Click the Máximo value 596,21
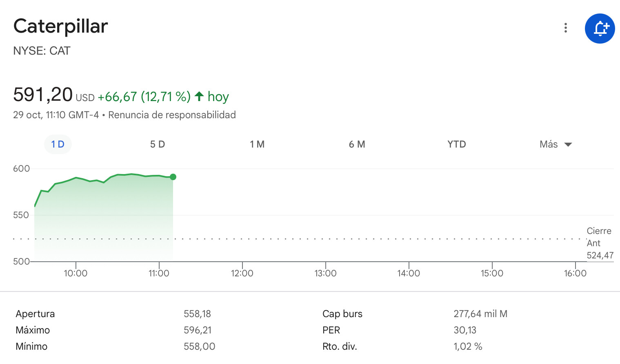 [x=198, y=330]
